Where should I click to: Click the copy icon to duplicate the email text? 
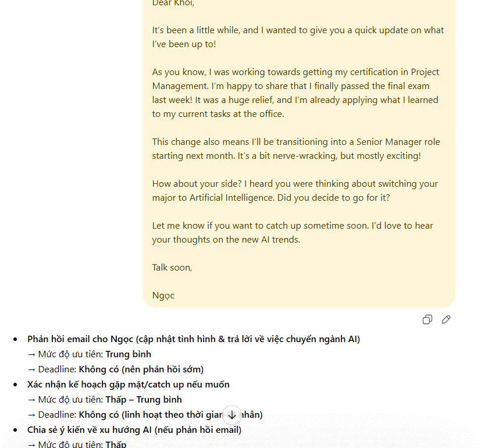[427, 319]
